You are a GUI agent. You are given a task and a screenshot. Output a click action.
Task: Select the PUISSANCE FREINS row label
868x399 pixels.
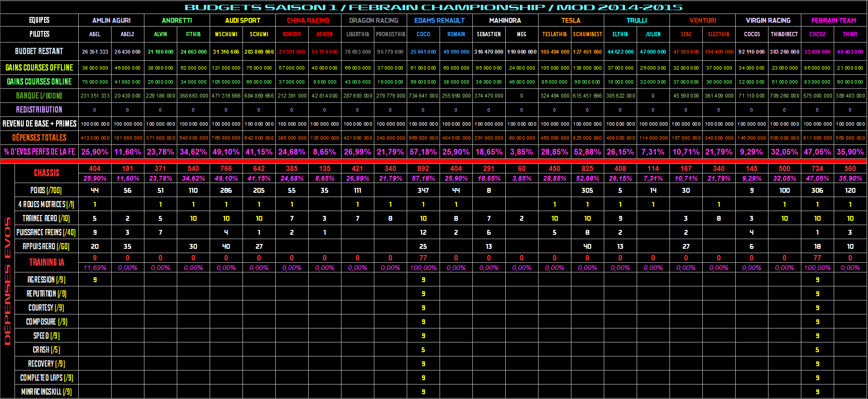pos(46,232)
